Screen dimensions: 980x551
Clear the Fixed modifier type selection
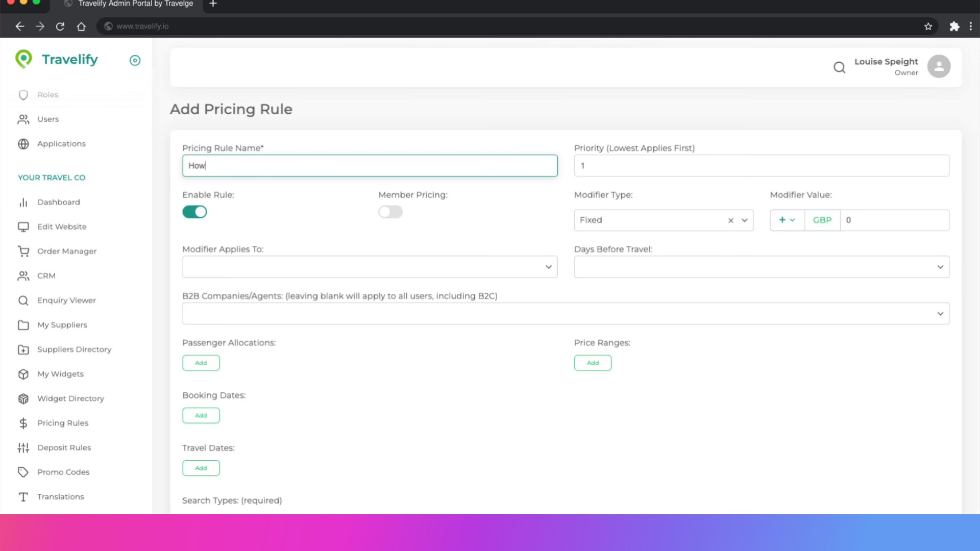pyautogui.click(x=730, y=220)
